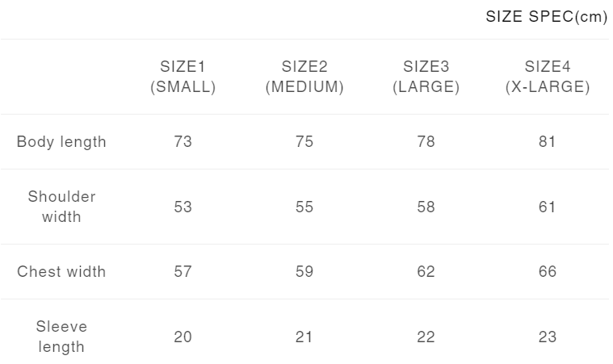The image size is (613, 364).
Task: Select shoulder width value 61 for X-Large
Action: tap(548, 207)
